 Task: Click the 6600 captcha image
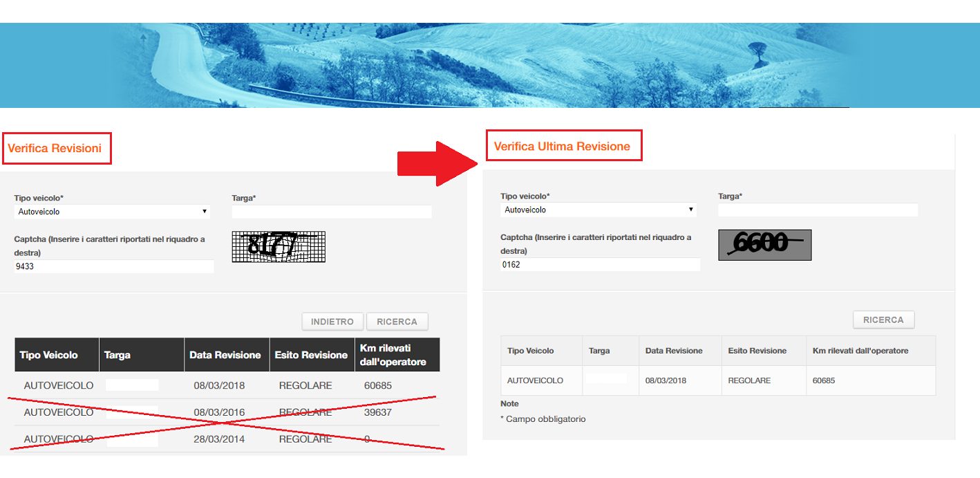pyautogui.click(x=764, y=245)
